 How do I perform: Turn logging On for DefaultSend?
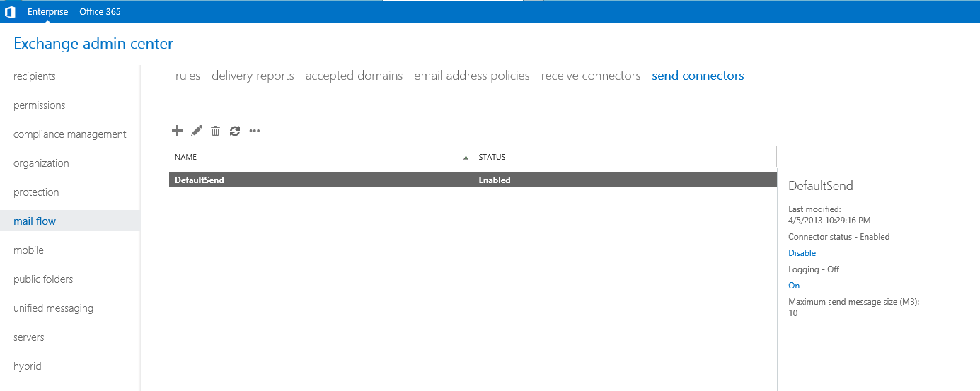point(794,286)
